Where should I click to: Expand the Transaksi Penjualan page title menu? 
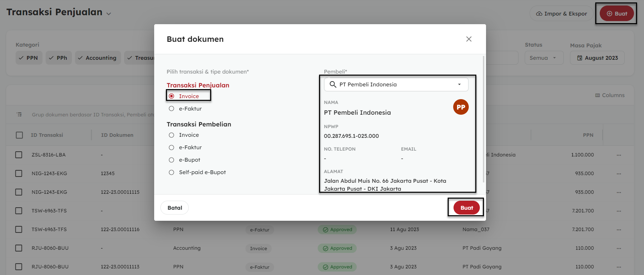109,14
